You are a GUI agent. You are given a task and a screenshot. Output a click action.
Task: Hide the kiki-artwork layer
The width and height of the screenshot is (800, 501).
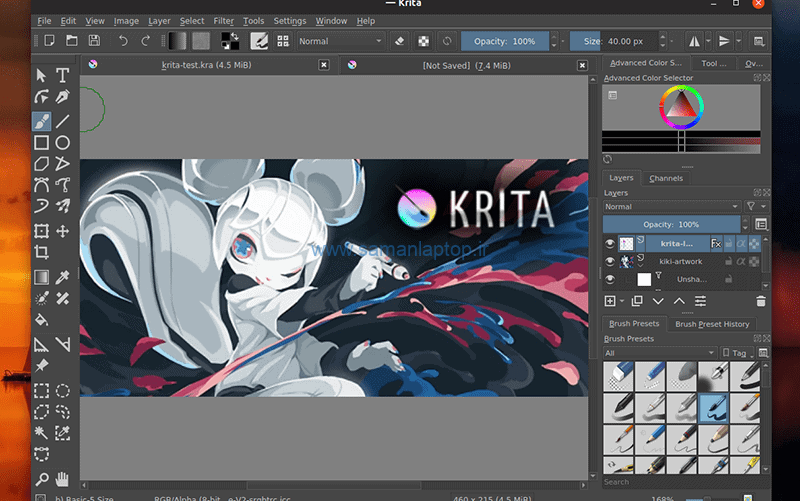coord(610,261)
